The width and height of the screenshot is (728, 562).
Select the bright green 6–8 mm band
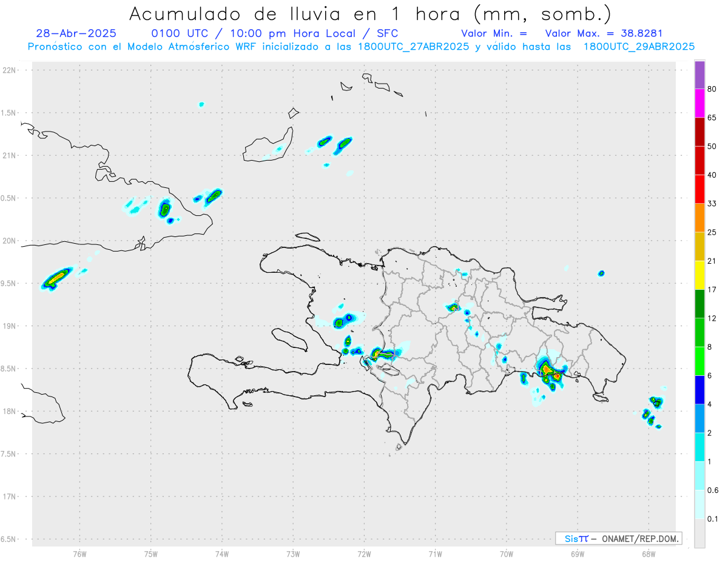[699, 361]
